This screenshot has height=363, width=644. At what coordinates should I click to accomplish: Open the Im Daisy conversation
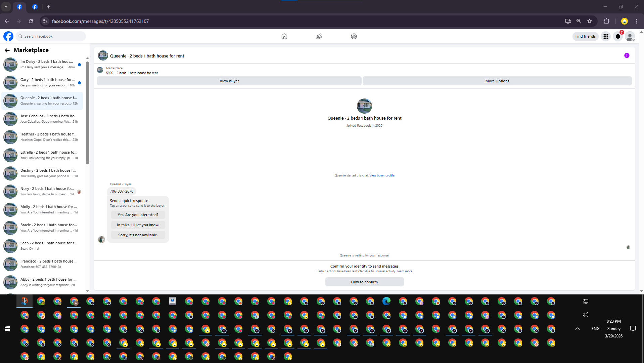click(x=42, y=64)
